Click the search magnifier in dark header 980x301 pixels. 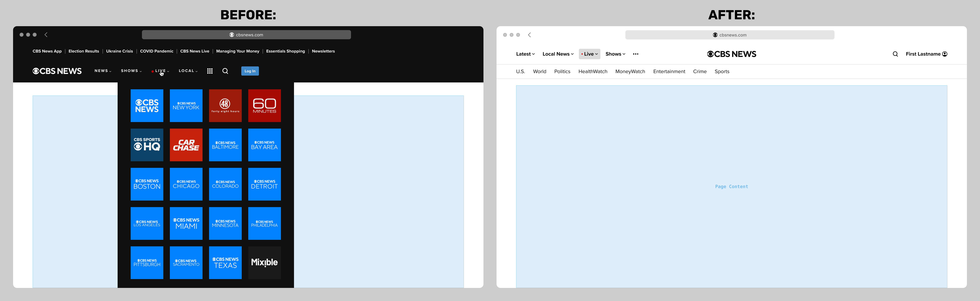225,71
